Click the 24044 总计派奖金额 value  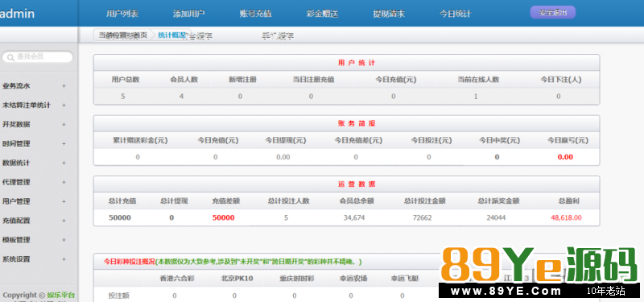(x=496, y=217)
